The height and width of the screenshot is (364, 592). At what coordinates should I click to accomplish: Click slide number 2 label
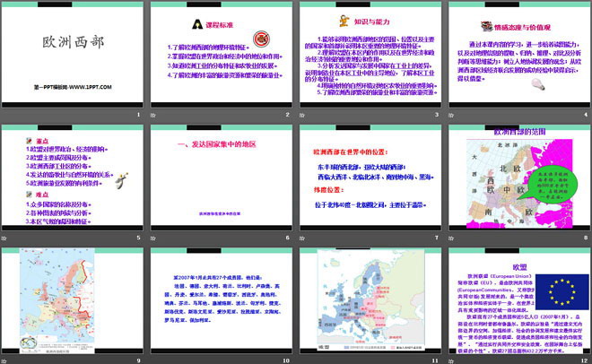288,115
